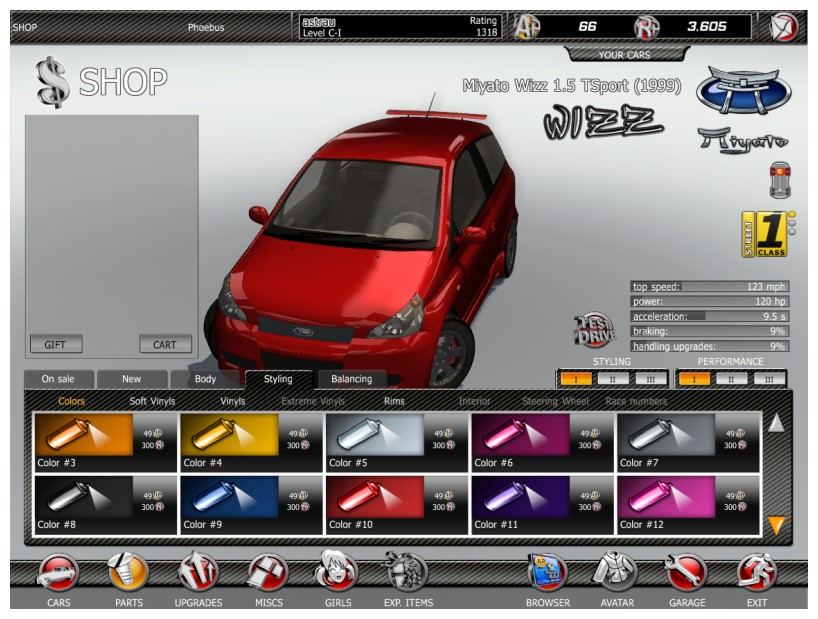This screenshot has width=818, height=619.
Task: Select Styling level II toggle
Action: pos(612,379)
